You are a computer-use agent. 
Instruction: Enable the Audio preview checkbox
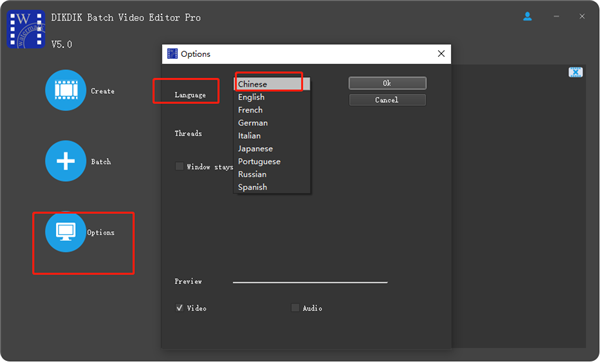click(295, 308)
